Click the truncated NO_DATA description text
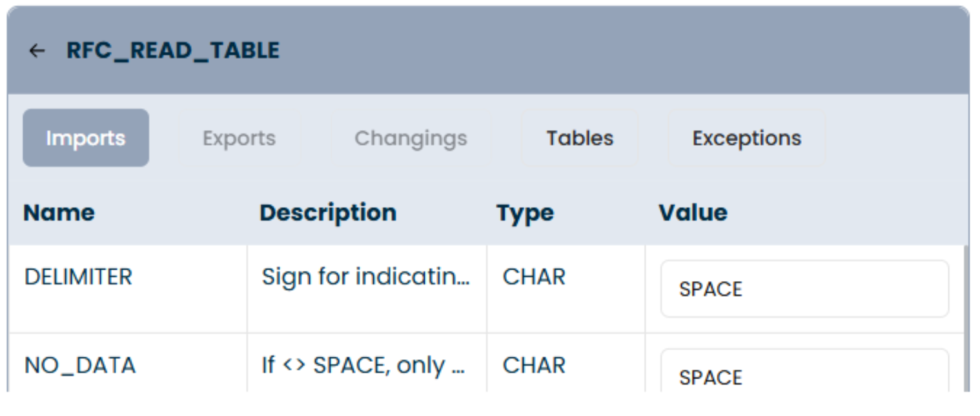The image size is (980, 416). click(363, 366)
